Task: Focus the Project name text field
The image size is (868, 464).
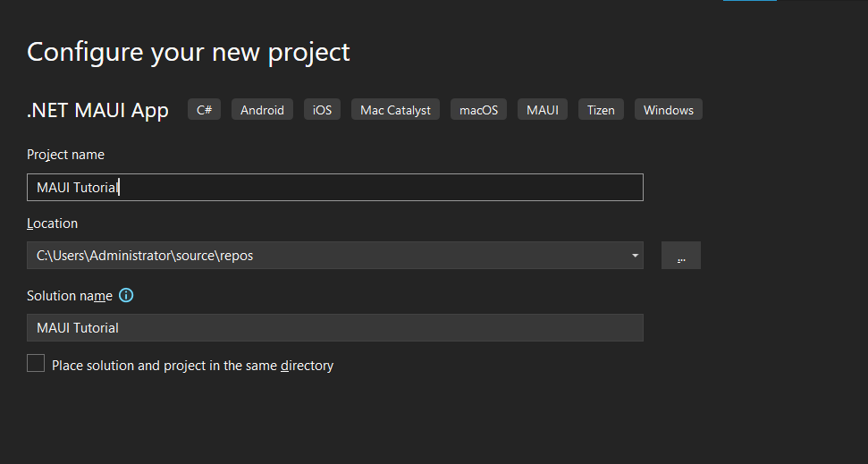Action: [x=334, y=188]
